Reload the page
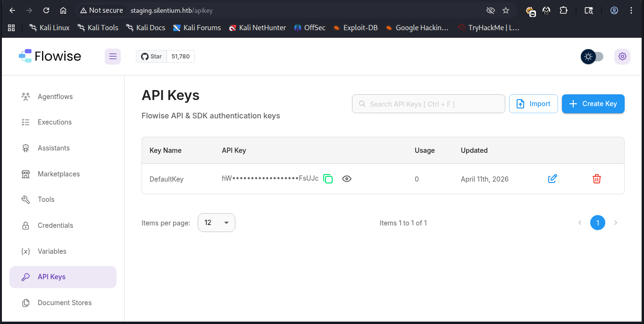Image resolution: width=644 pixels, height=324 pixels. coord(46,10)
